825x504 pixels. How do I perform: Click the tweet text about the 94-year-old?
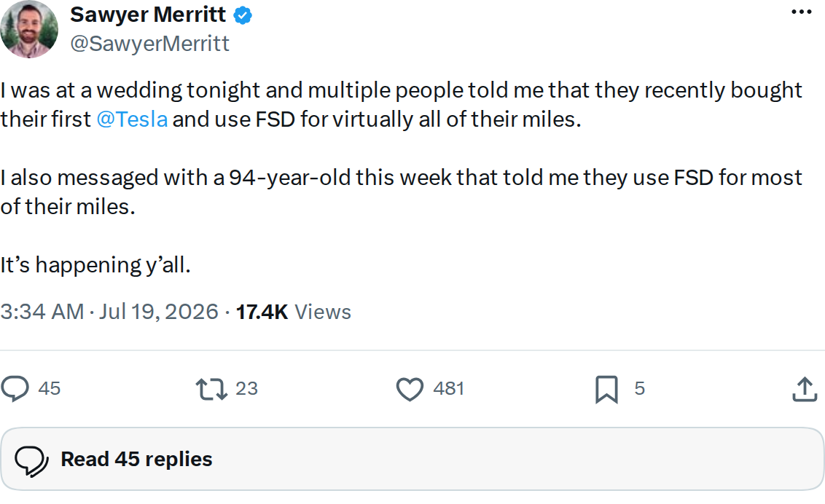(x=402, y=192)
